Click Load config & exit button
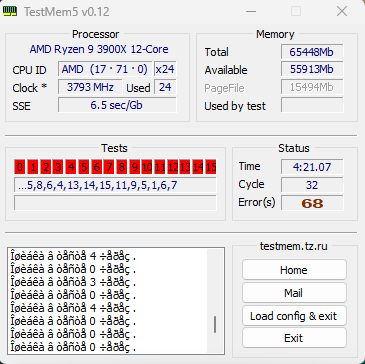This screenshot has height=364, width=365. click(294, 315)
